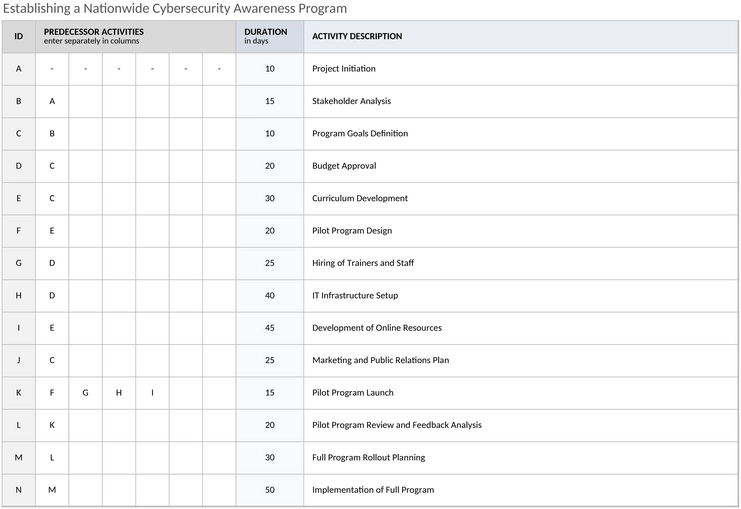The width and height of the screenshot is (741, 509).
Task: Click predecessor 'G' in Pilot Program Launch row
Action: pyautogui.click(x=86, y=393)
